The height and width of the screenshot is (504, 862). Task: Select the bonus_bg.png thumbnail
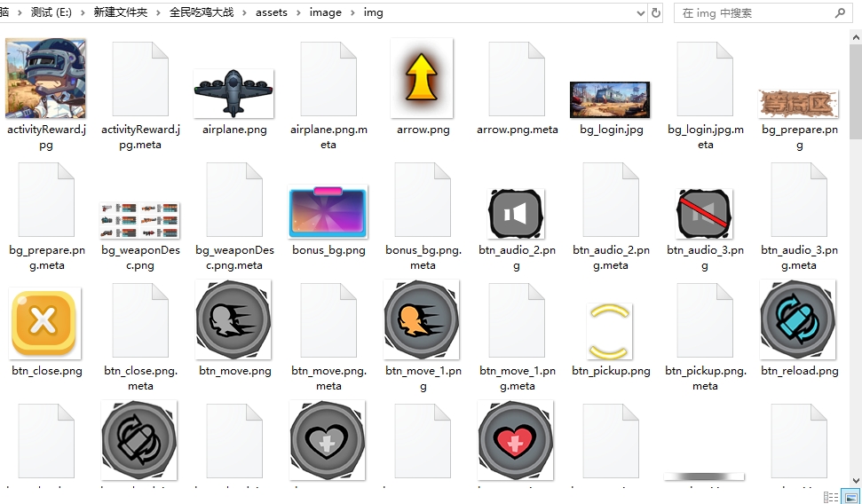click(x=328, y=211)
